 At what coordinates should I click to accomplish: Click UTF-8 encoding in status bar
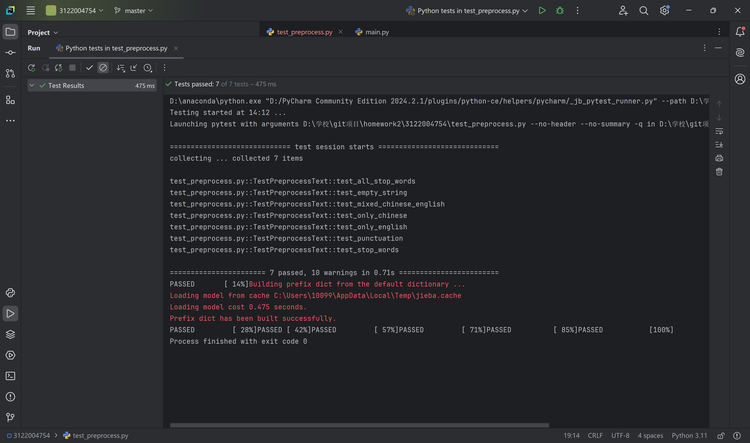click(x=620, y=435)
